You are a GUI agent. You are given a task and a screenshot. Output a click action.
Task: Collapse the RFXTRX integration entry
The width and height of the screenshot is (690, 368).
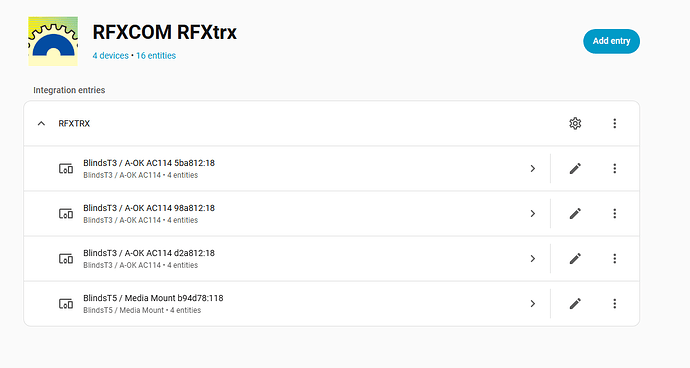click(x=41, y=124)
